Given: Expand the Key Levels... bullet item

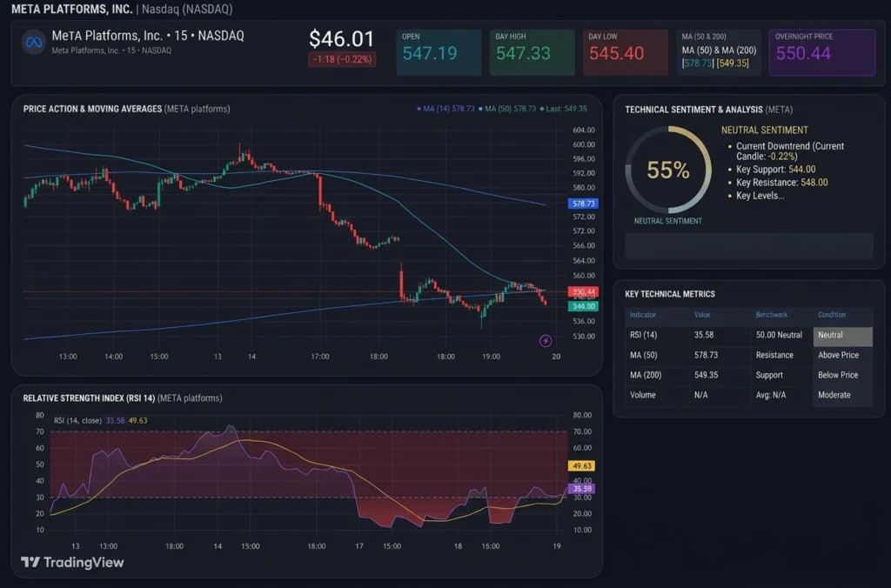Looking at the screenshot, I should click(x=760, y=196).
